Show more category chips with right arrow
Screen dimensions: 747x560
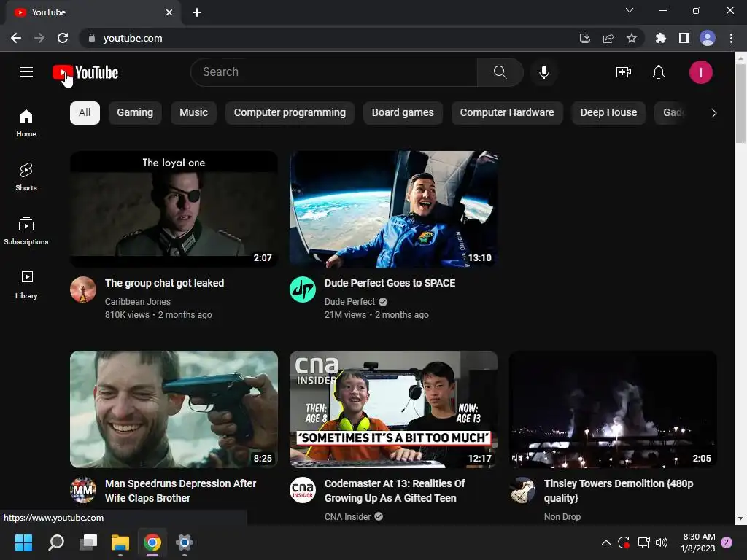coord(713,113)
